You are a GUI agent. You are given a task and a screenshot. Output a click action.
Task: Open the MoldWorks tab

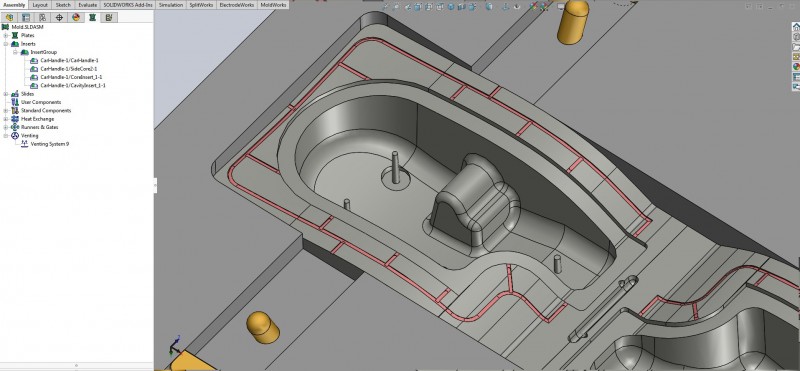pyautogui.click(x=273, y=5)
